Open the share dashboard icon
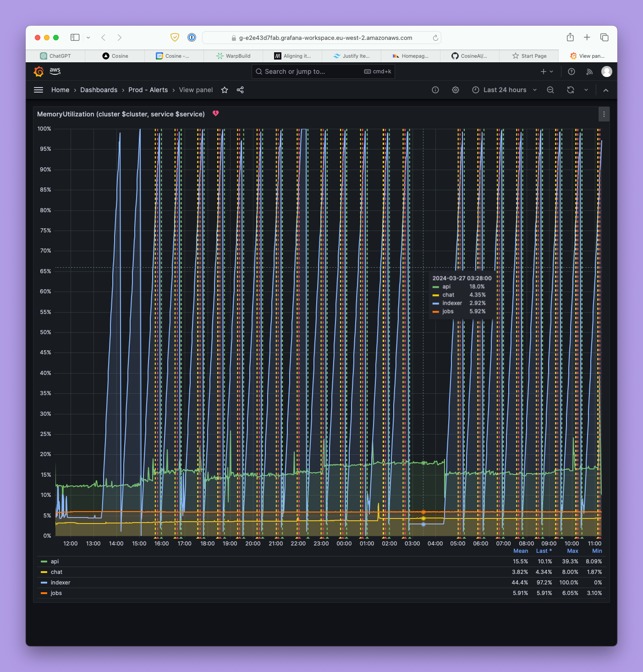The height and width of the screenshot is (672, 643). coord(240,90)
